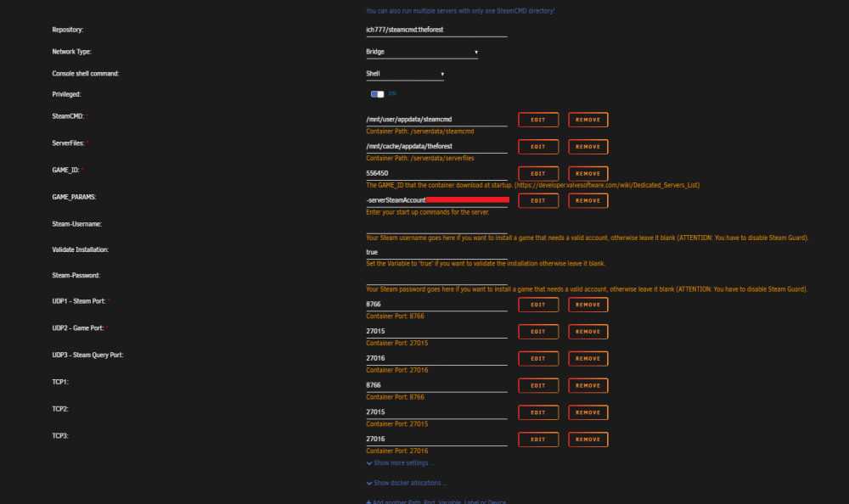The image size is (849, 504).
Task: Edit the UDP2 Game Port
Action: pyautogui.click(x=538, y=332)
